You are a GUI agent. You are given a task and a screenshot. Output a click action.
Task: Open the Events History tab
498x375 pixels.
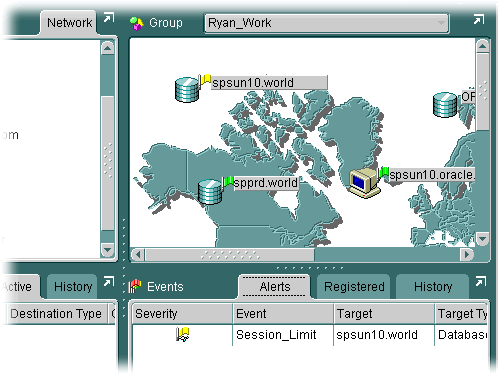[x=433, y=287]
